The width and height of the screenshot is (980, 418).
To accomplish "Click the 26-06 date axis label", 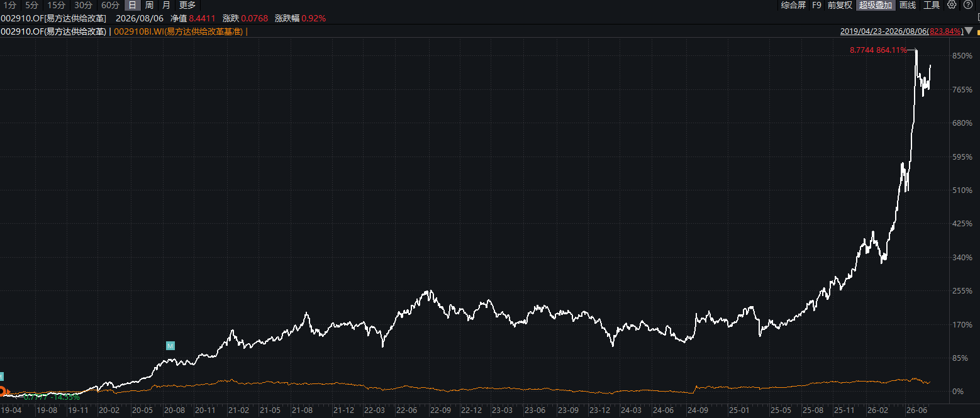I will 916,410.
